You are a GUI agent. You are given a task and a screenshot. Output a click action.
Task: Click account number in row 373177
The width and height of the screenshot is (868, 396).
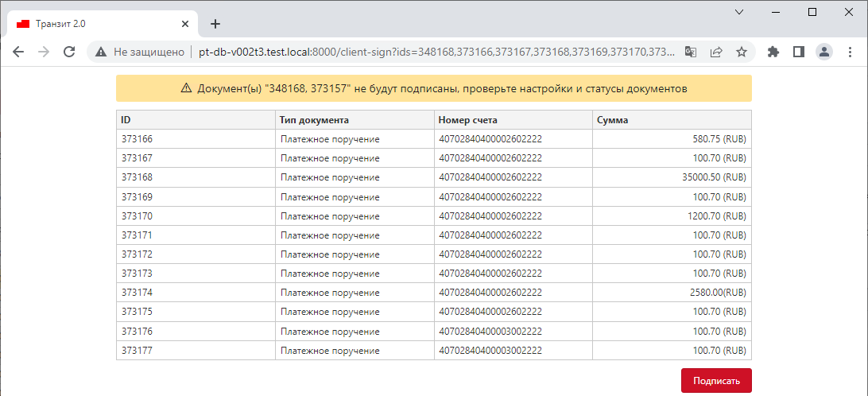513,351
